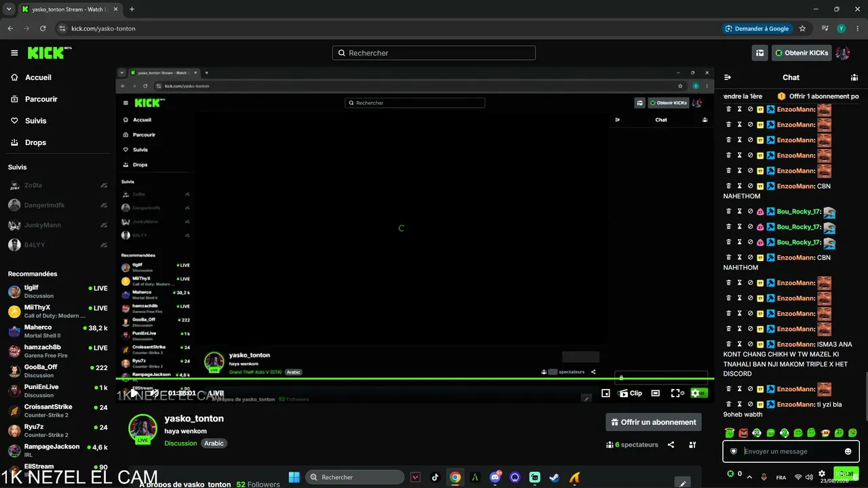
Task: Open the Maherco Mortal Shell II stream
Action: tap(58, 331)
